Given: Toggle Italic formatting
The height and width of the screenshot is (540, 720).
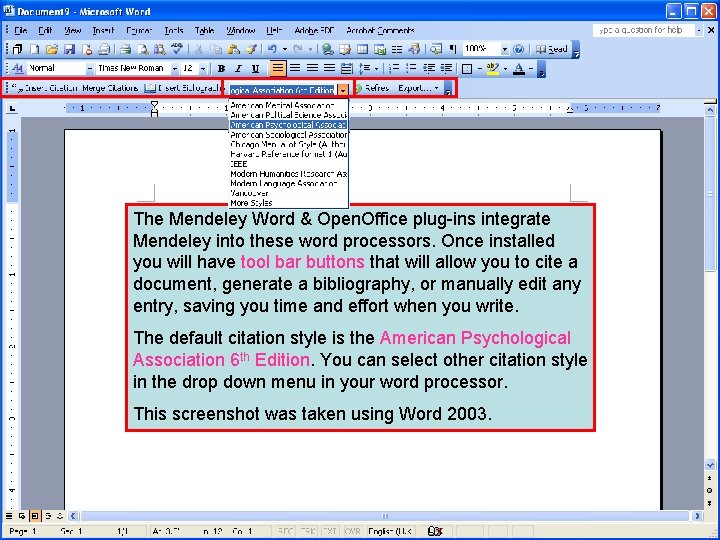Looking at the screenshot, I should pos(238,68).
